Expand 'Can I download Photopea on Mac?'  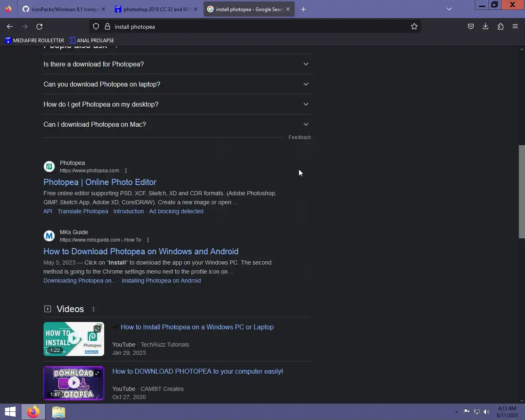[177, 124]
